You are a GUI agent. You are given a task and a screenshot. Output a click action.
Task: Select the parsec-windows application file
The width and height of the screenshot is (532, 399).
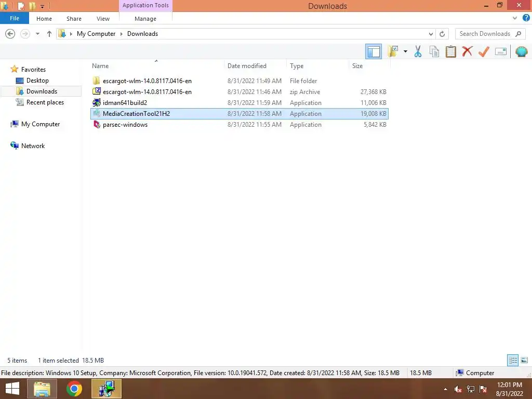[x=239, y=125]
